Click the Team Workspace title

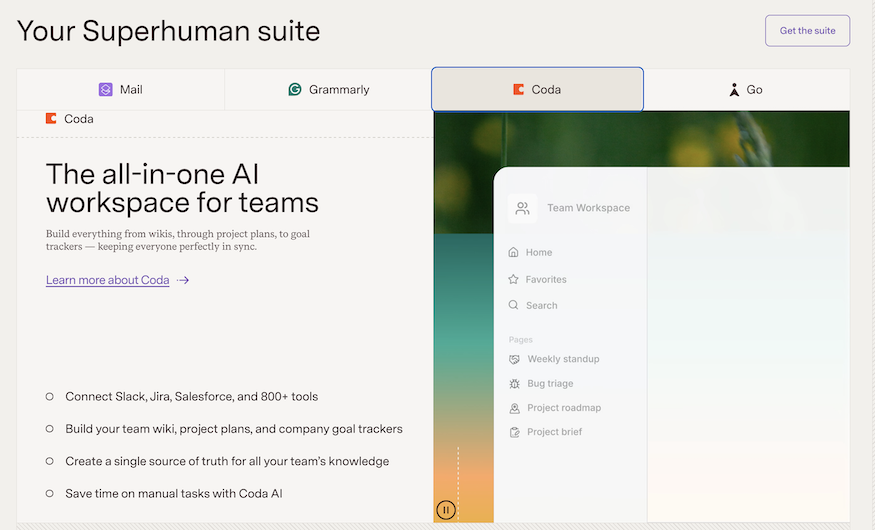pyautogui.click(x=588, y=208)
